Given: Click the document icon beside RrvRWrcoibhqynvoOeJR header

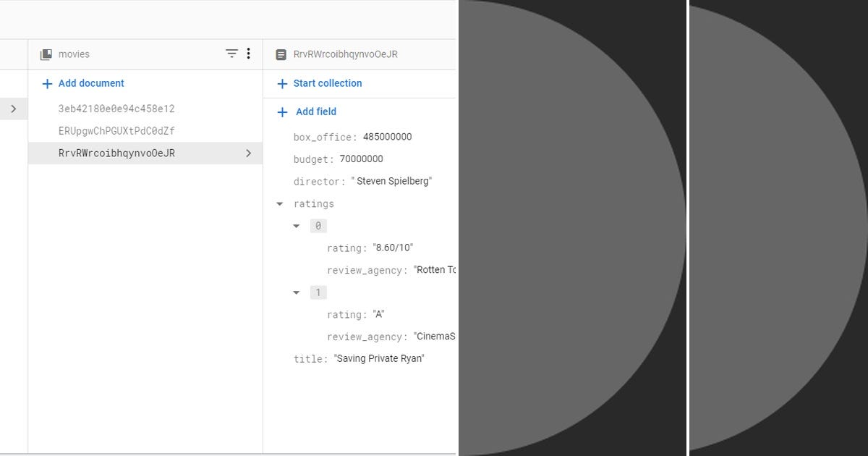Looking at the screenshot, I should 281,54.
